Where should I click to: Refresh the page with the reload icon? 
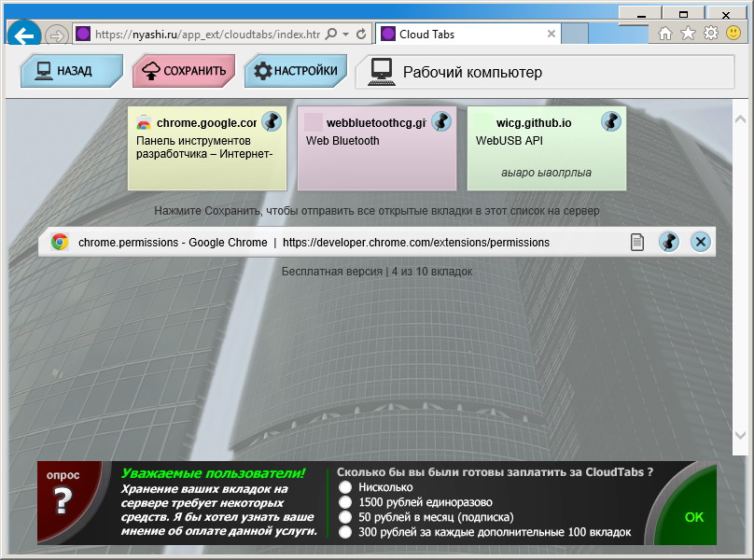pyautogui.click(x=361, y=35)
